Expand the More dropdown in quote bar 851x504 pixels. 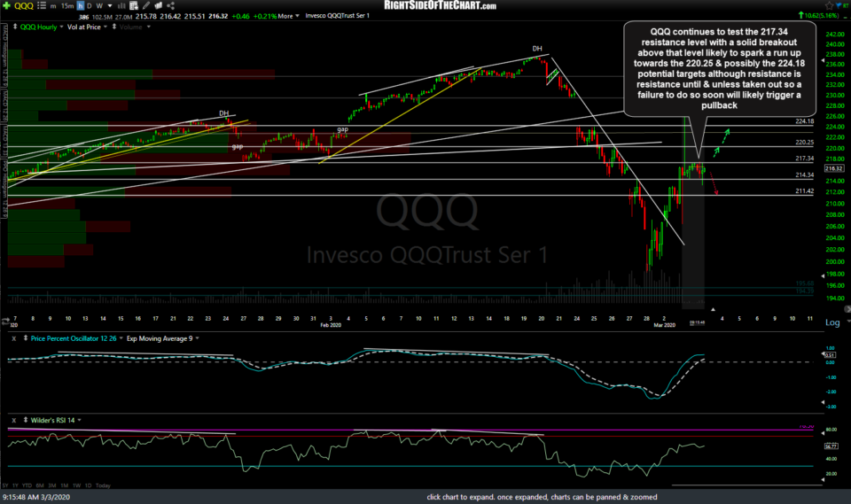click(289, 16)
